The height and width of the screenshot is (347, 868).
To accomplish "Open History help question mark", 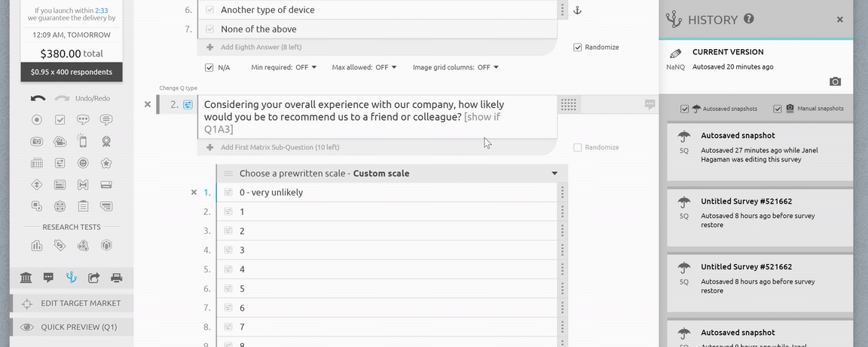I will coord(748,19).
